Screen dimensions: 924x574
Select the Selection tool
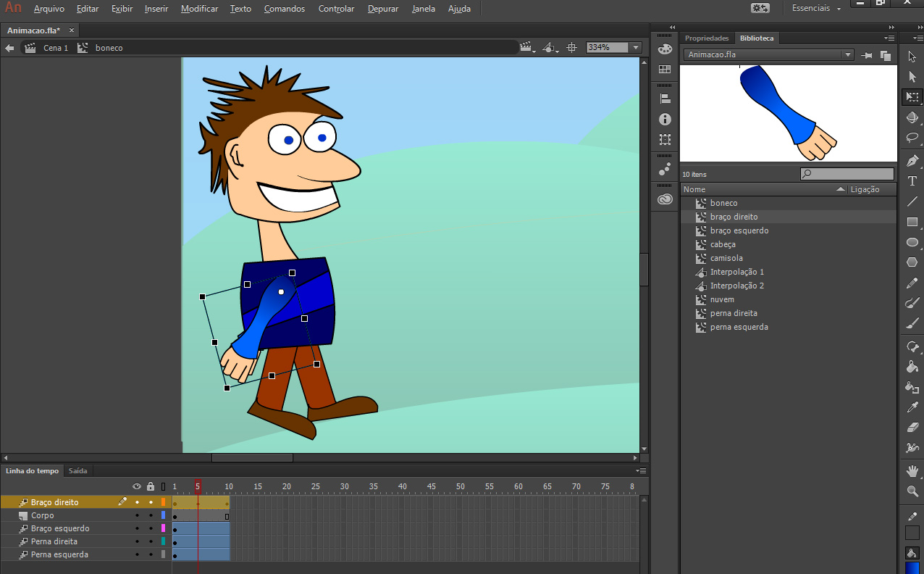(x=912, y=54)
